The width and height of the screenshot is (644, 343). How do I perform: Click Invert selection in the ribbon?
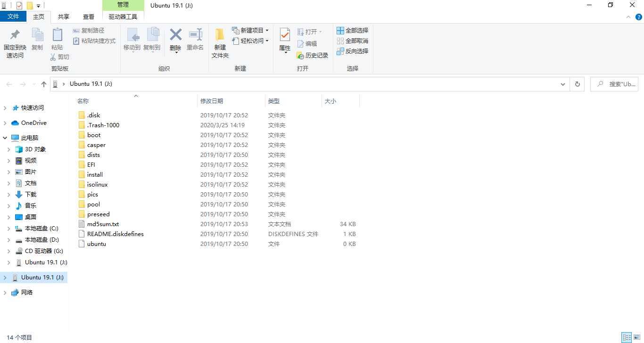click(x=352, y=51)
